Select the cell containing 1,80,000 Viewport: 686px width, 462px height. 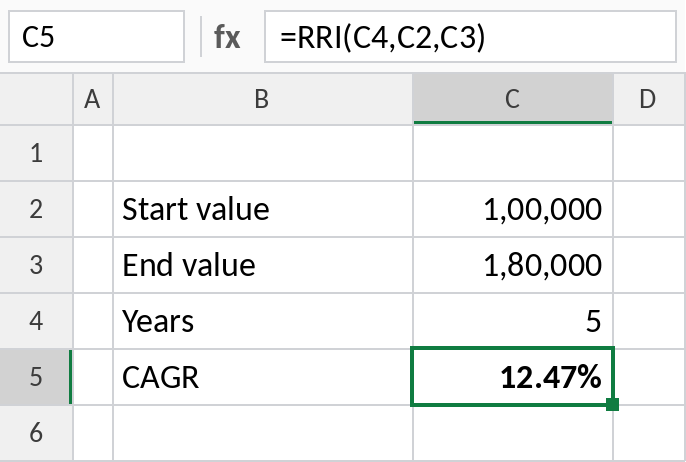tap(513, 265)
